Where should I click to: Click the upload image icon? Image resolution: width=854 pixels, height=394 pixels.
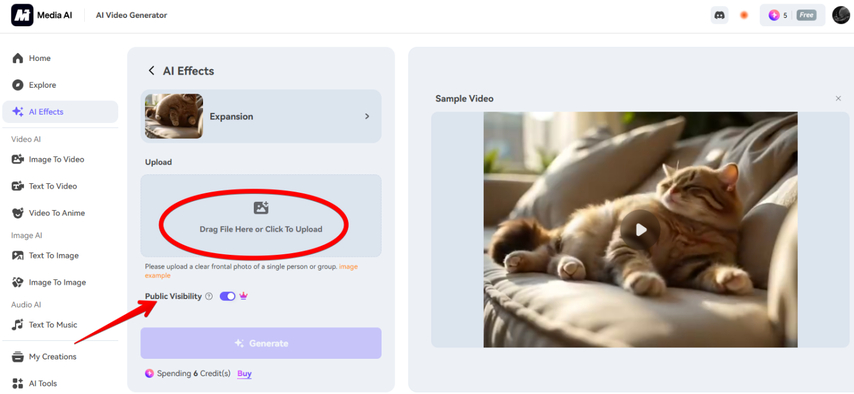pyautogui.click(x=261, y=208)
